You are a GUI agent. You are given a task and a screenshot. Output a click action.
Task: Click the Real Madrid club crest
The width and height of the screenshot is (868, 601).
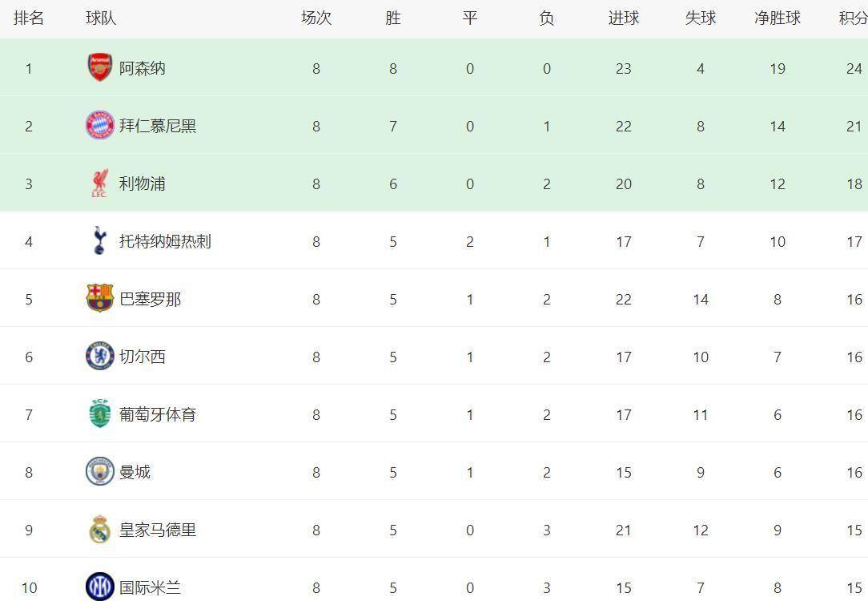99,530
